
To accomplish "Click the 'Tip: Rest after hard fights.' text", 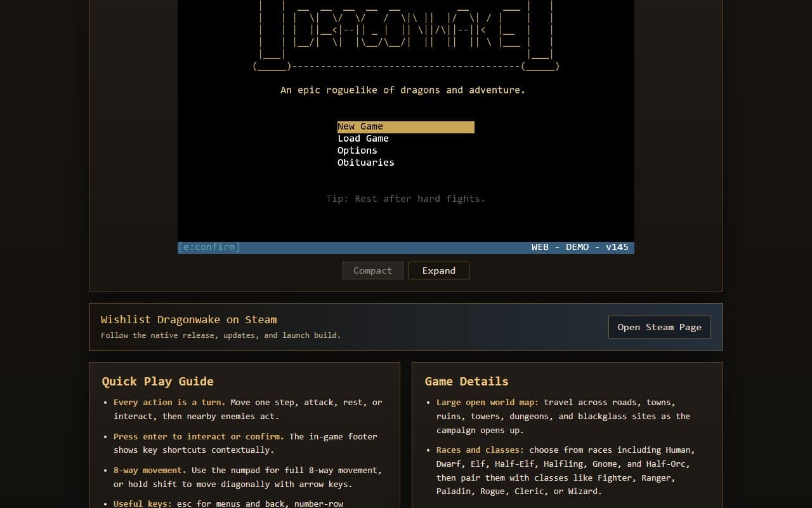I will (x=405, y=199).
